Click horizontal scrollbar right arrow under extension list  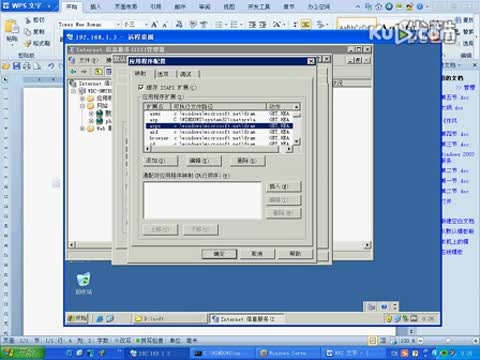(x=289, y=149)
